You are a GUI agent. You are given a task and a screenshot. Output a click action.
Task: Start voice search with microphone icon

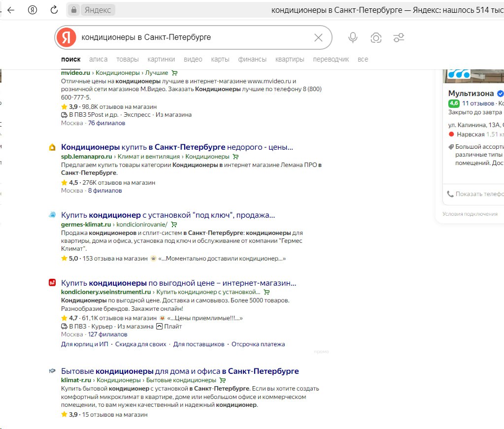point(353,37)
